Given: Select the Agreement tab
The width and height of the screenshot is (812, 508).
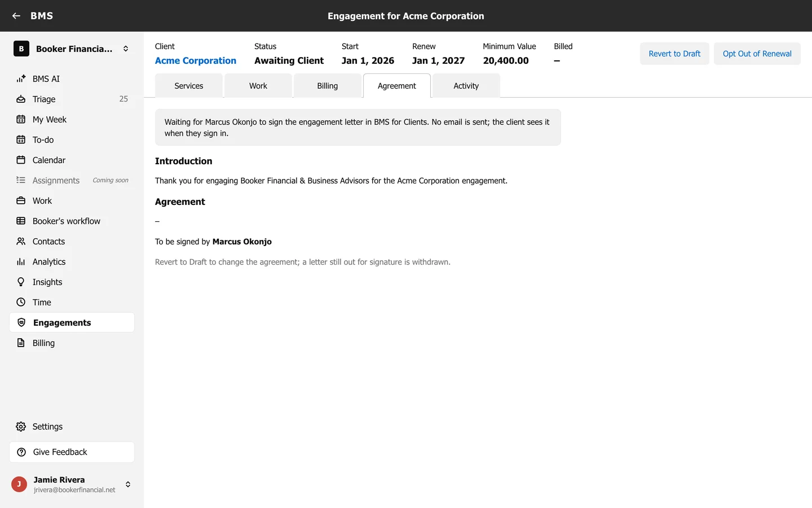Looking at the screenshot, I should 397,86.
